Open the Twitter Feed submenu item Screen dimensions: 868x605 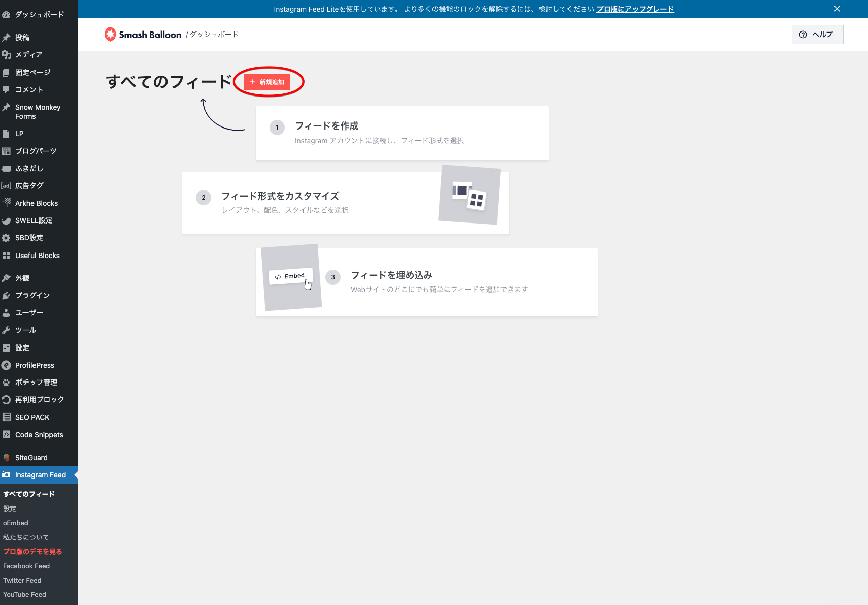coord(22,580)
